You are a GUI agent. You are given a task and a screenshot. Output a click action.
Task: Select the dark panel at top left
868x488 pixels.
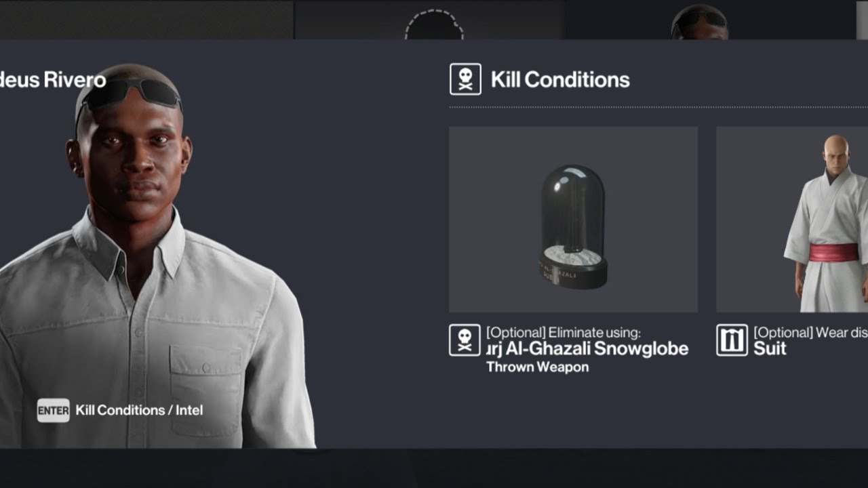click(146, 19)
